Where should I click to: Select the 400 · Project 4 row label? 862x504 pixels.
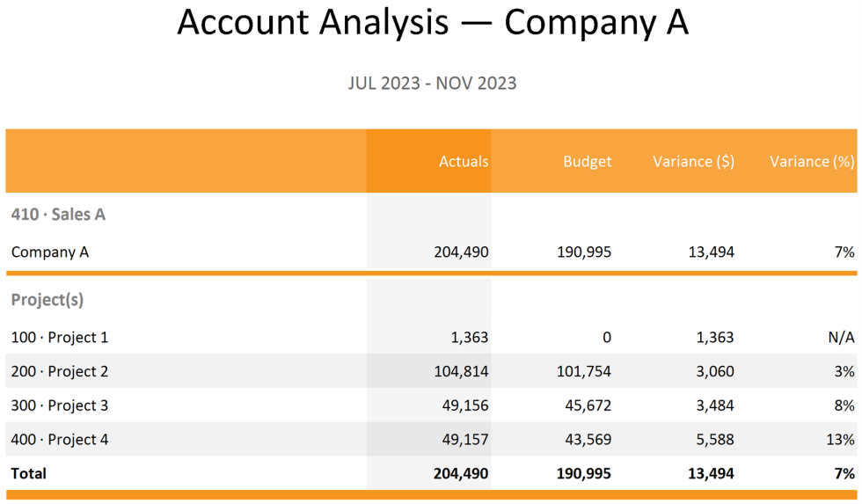click(60, 440)
